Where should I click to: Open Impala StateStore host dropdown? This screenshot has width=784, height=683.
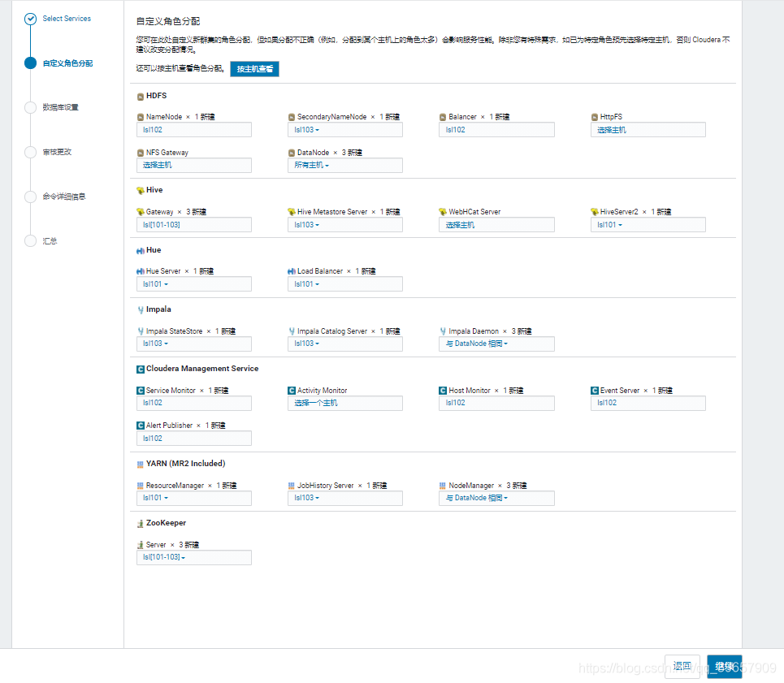[194, 344]
